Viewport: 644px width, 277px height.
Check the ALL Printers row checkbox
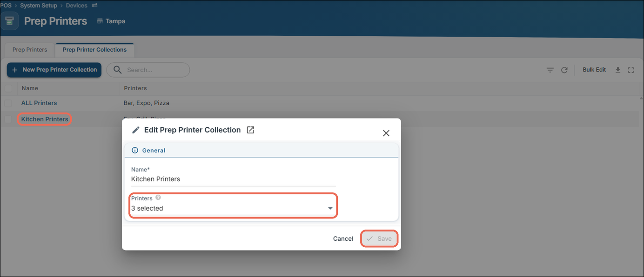pos(8,103)
